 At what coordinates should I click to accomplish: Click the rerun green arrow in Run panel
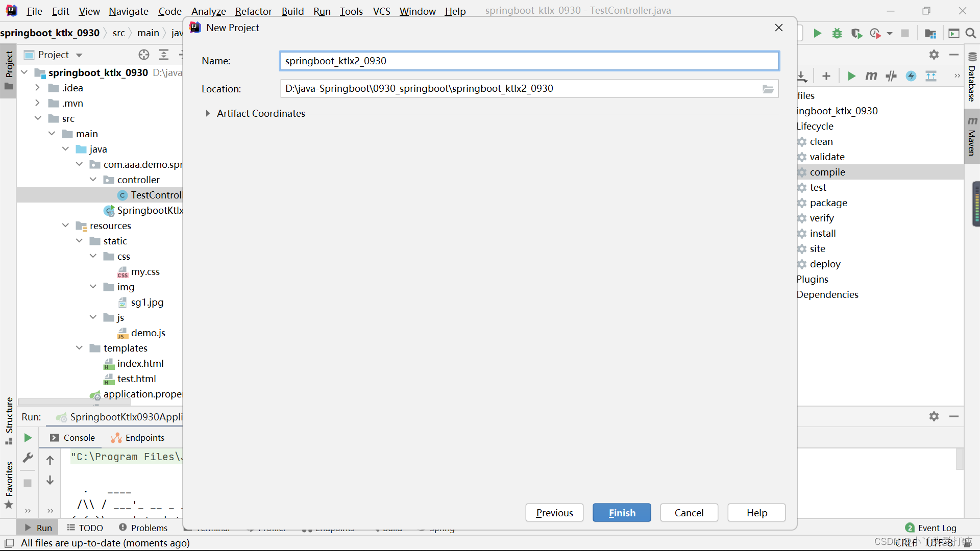28,438
